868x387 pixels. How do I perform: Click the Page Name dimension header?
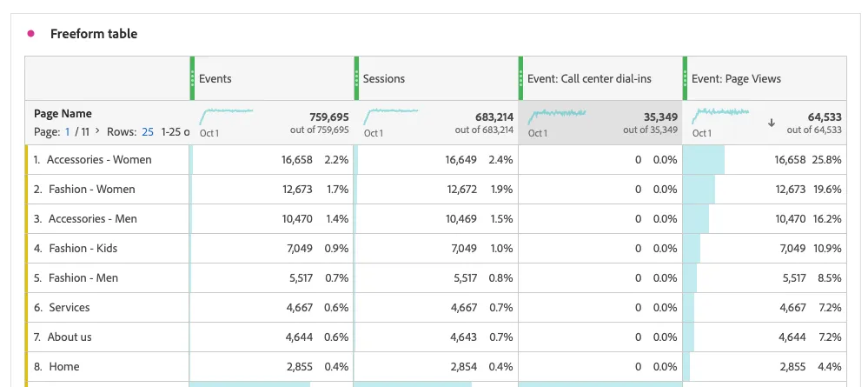(63, 114)
